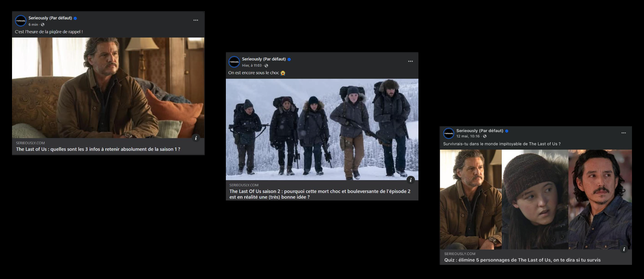Image resolution: width=644 pixels, height=279 pixels.
Task: Open three-dot menu on the "Survivrais-tu" quiz post
Action: 623,133
